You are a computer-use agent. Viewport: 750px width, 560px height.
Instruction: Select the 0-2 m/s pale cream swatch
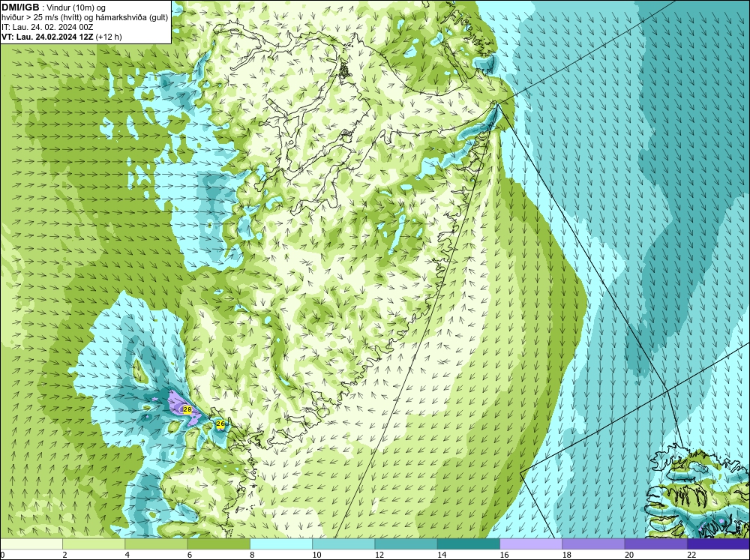31,544
